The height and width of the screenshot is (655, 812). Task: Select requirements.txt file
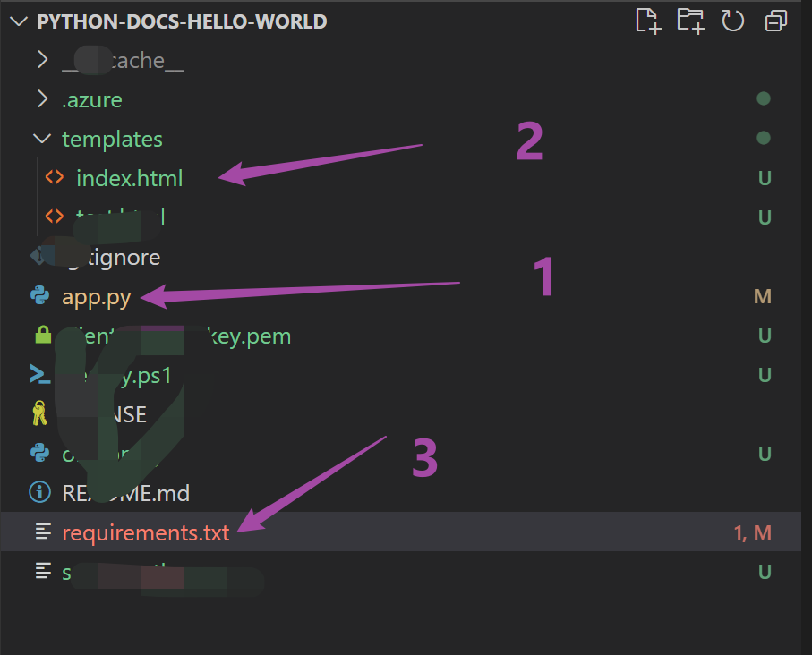[x=145, y=532]
